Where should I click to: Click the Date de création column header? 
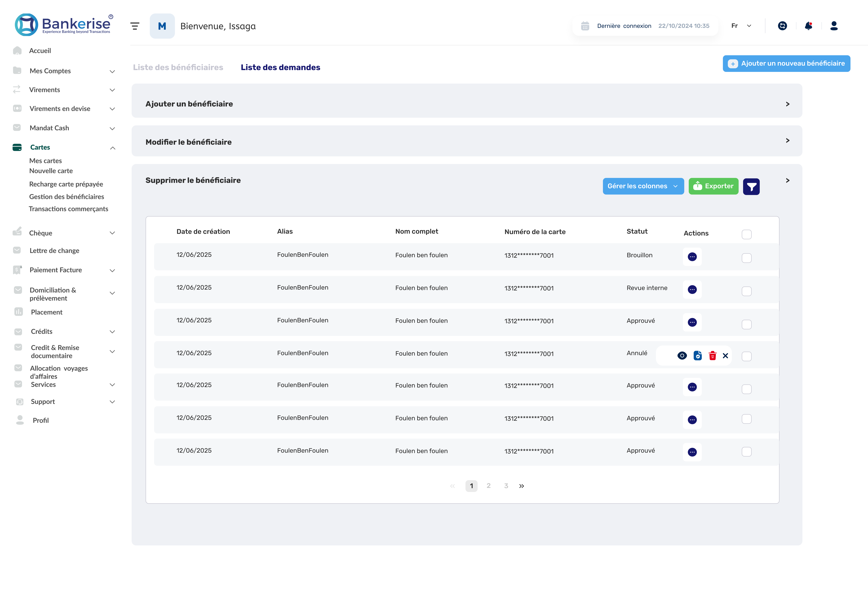pos(203,232)
